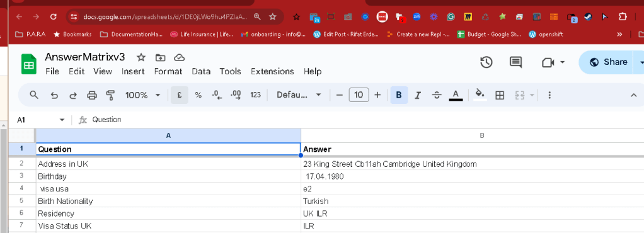Start a Meet call camera icon
Screen dimensions: 644x233
(x=548, y=62)
